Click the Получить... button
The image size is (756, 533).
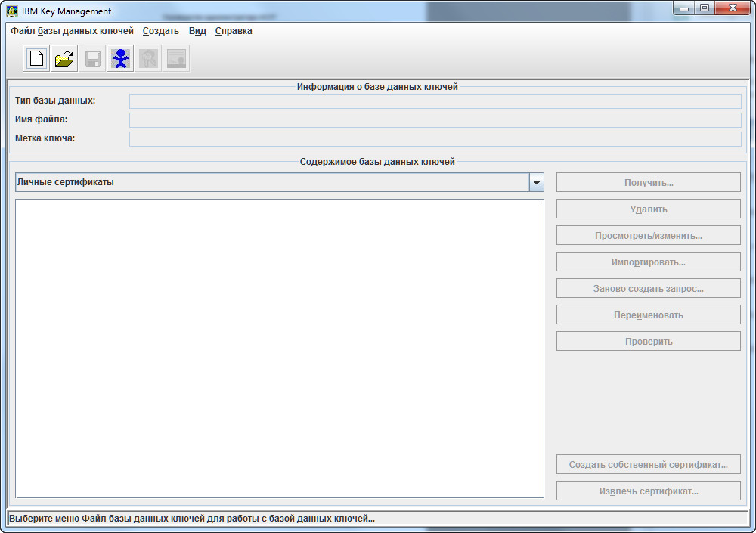point(649,183)
